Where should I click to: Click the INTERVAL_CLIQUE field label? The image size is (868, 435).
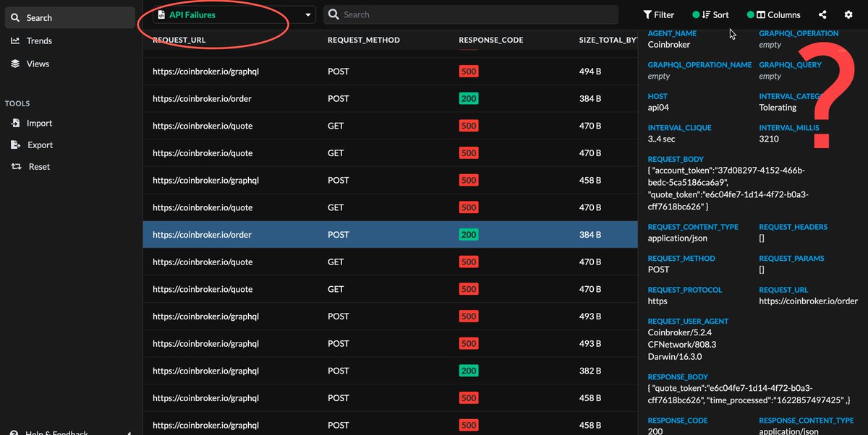coord(679,128)
